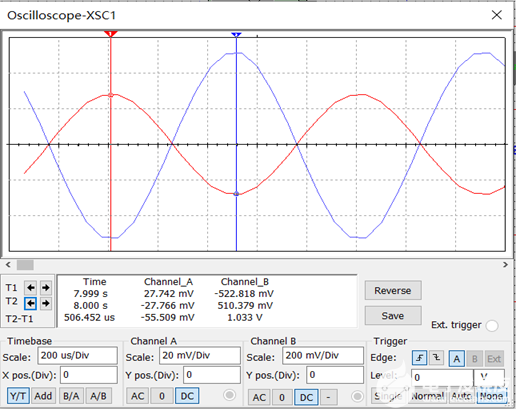Toggle the Ext. trigger radio button

pos(492,325)
